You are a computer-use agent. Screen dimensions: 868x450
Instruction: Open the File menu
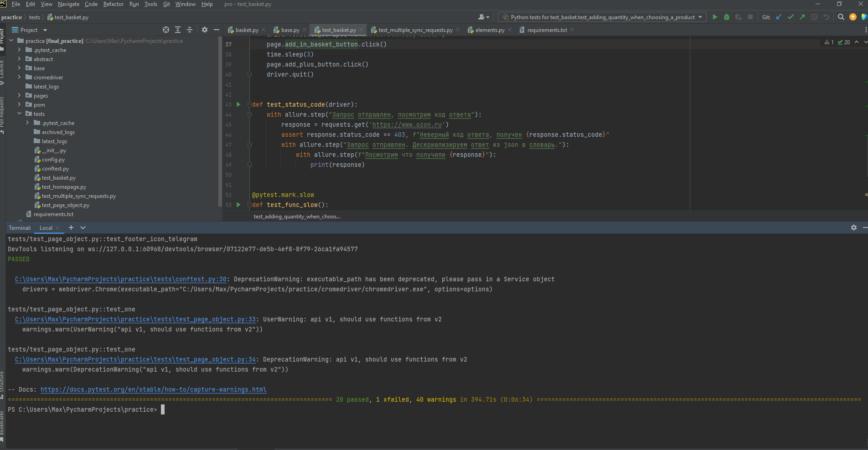tap(16, 4)
